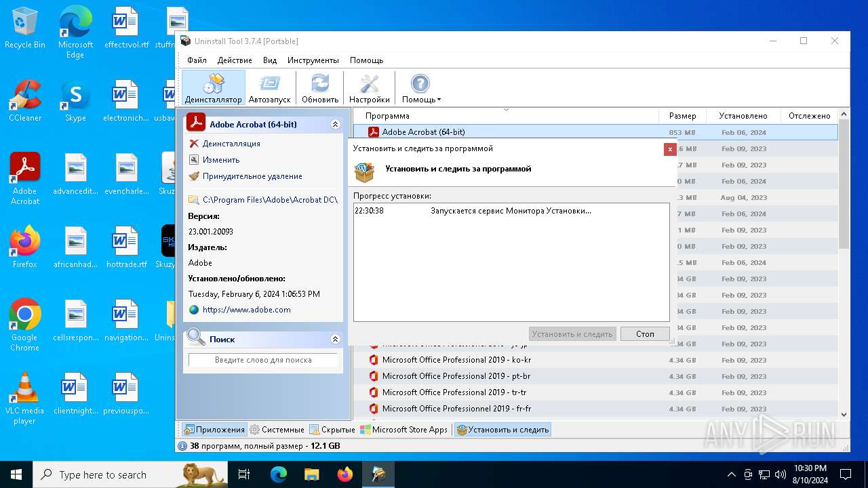Click the Windows Start button
Viewport: 868px width, 488px height.
(x=16, y=474)
